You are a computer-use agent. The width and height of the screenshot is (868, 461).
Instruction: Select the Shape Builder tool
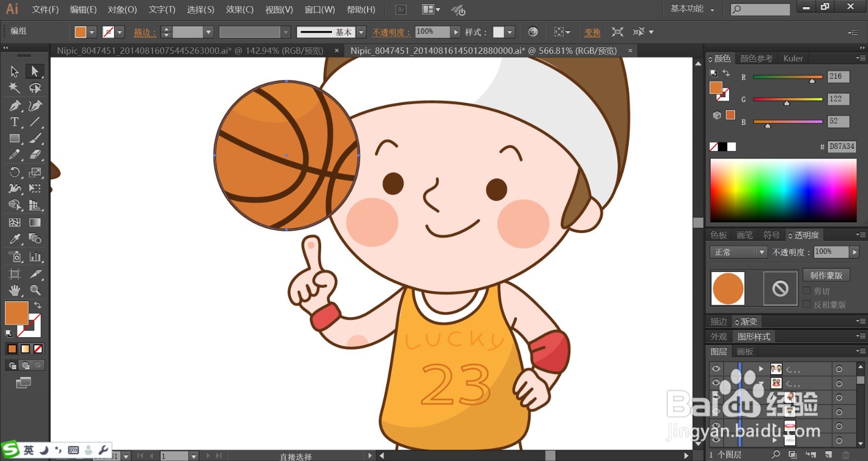click(x=15, y=205)
